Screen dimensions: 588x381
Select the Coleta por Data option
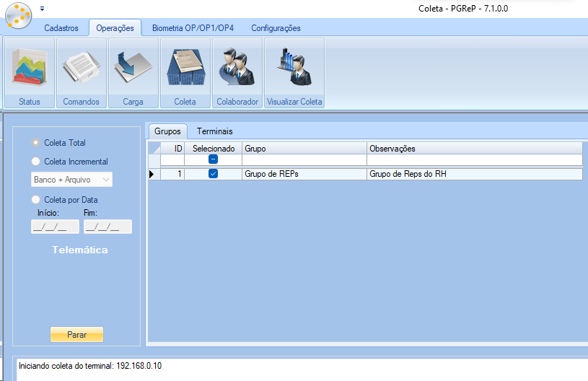36,200
